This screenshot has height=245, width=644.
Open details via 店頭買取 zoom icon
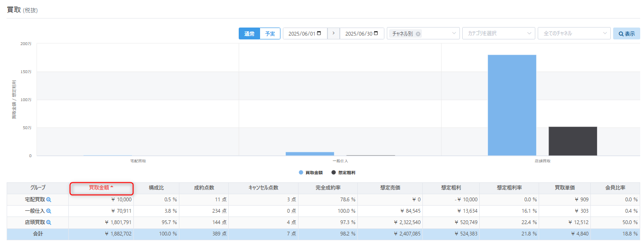coord(48,223)
